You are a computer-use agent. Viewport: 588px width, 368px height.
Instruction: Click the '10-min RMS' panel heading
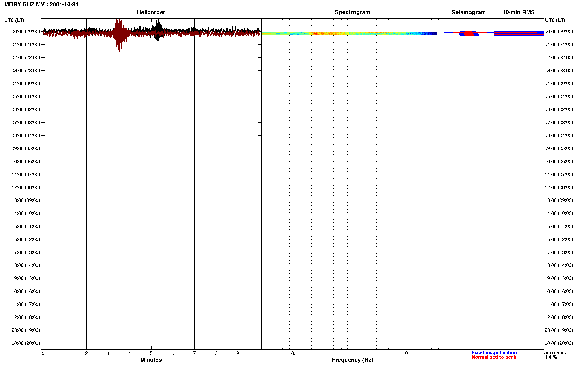(518, 12)
